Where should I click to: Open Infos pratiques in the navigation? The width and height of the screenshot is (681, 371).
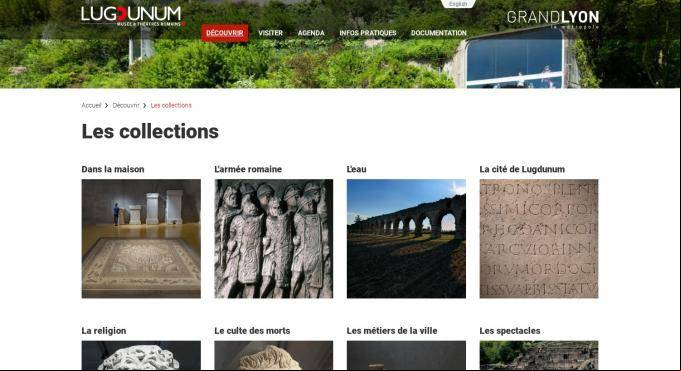368,33
